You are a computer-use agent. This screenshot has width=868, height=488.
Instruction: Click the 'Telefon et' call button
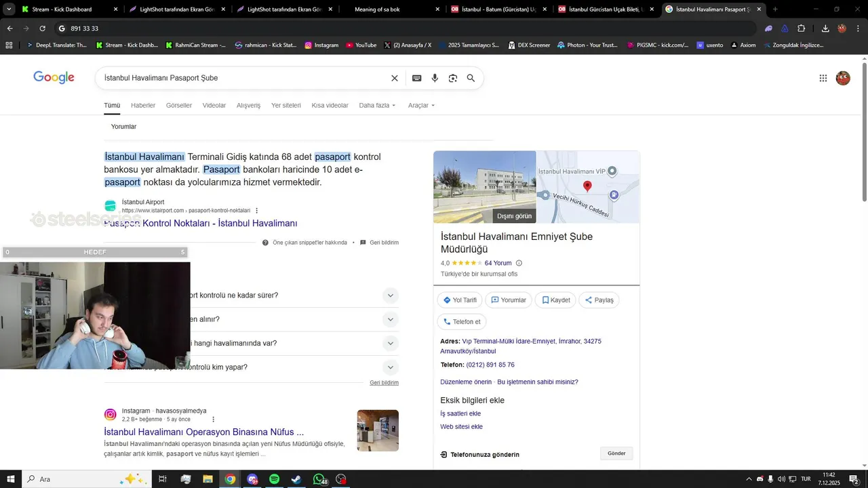coord(462,322)
